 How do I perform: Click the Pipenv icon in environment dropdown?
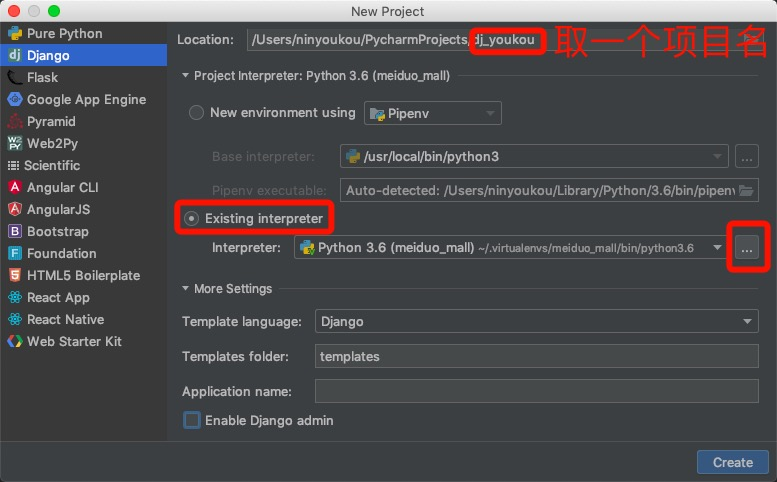[377, 114]
